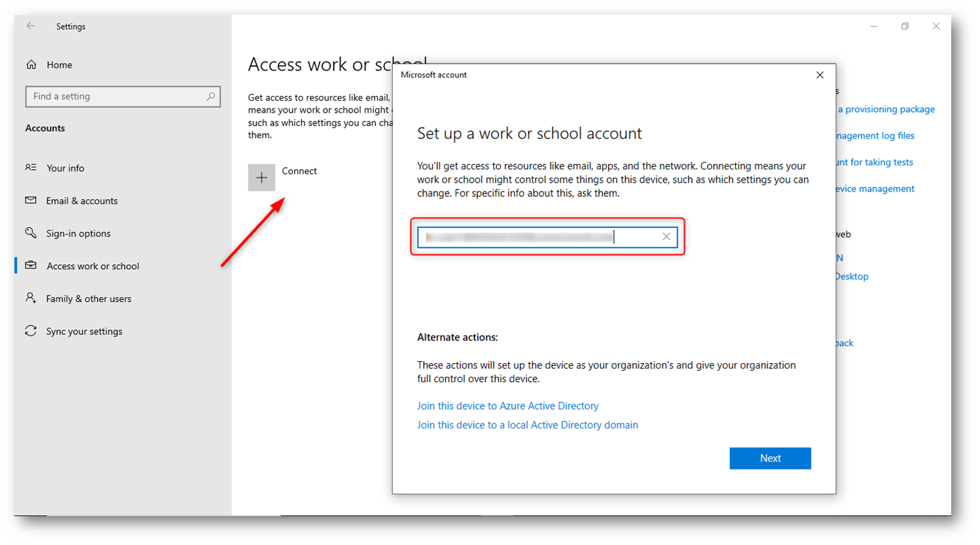
Task: Open the management log files link
Action: click(x=876, y=136)
